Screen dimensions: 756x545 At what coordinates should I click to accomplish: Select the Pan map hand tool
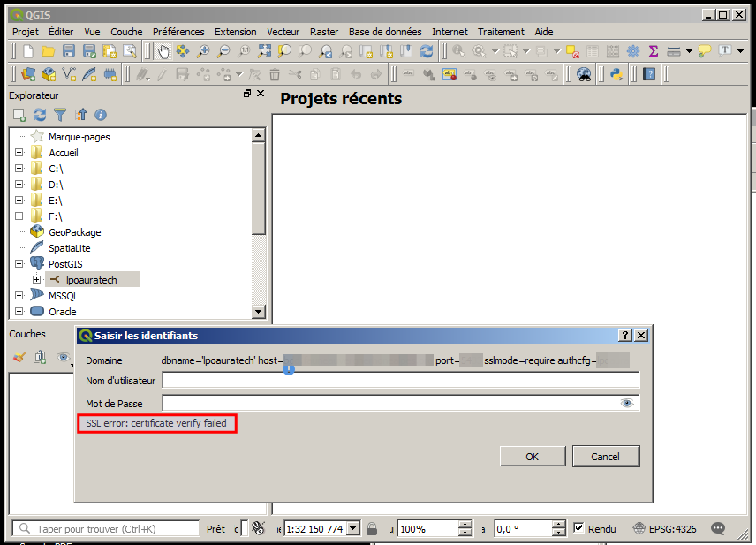(163, 51)
